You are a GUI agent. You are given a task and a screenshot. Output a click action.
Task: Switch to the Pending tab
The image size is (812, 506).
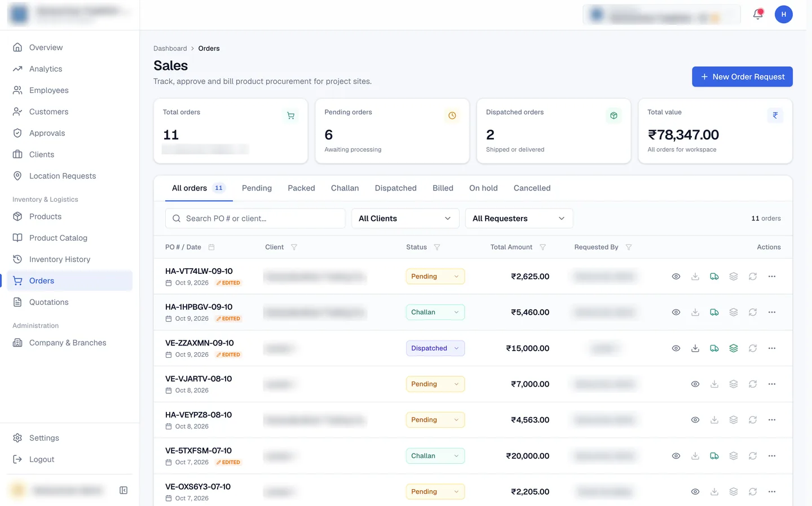[x=257, y=188]
